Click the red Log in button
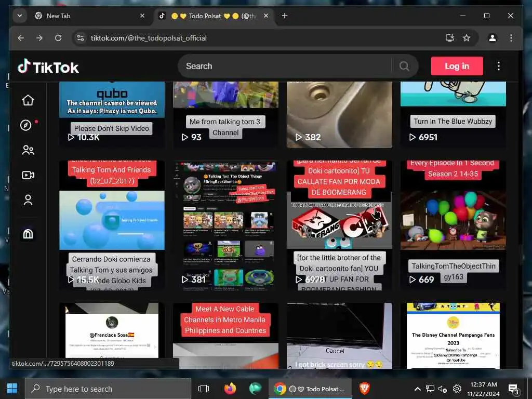This screenshot has height=399, width=532. click(x=457, y=66)
